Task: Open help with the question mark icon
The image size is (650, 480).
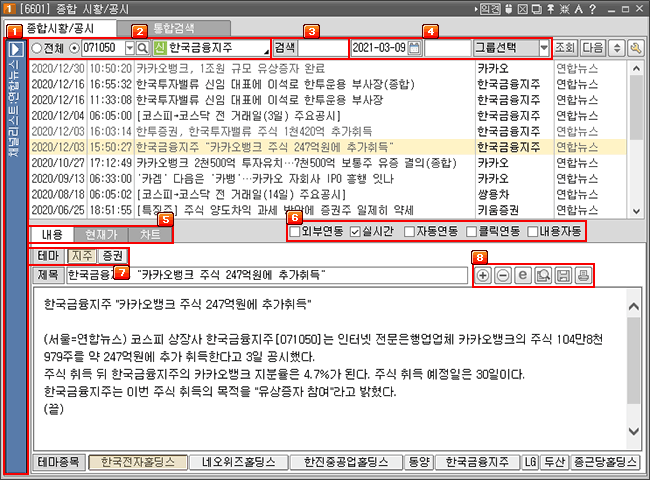Action: pos(593,9)
